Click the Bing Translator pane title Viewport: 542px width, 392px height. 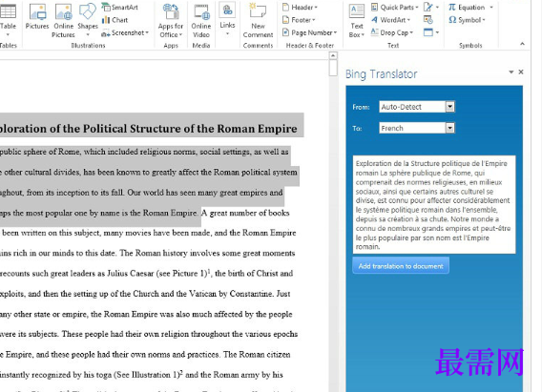382,73
